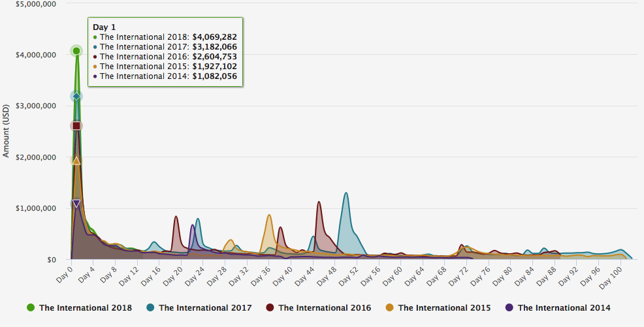Click the Day 0 x-axis label
The image size is (644, 327).
(x=65, y=273)
